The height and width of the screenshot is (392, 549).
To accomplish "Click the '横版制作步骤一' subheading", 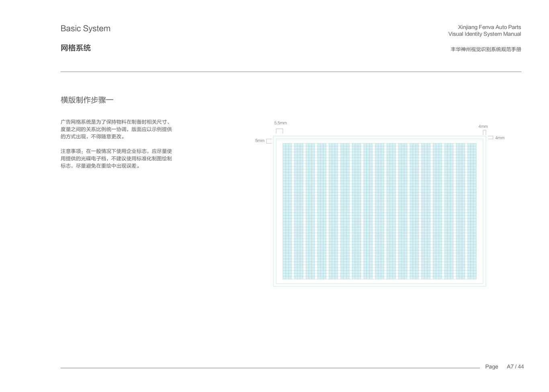I will 87,100.
